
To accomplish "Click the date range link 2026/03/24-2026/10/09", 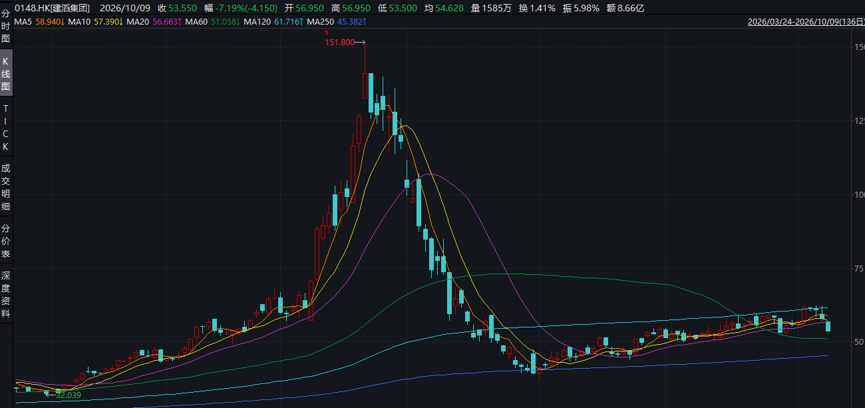I will 806,23.
